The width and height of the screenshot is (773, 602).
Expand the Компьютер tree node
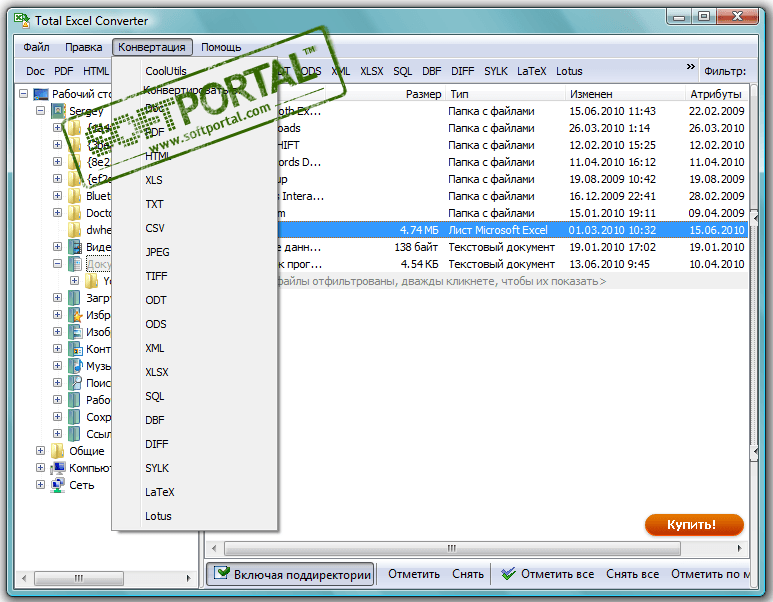pos(40,467)
